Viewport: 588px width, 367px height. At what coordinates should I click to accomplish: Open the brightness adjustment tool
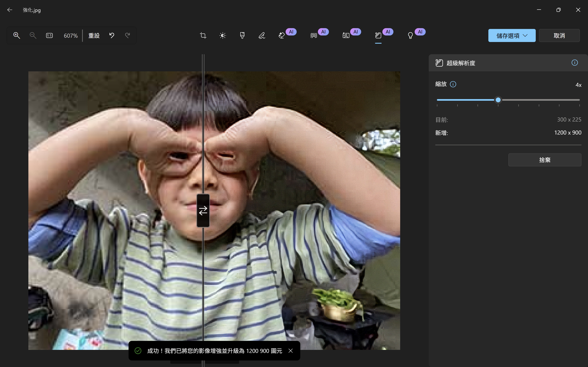(x=223, y=35)
